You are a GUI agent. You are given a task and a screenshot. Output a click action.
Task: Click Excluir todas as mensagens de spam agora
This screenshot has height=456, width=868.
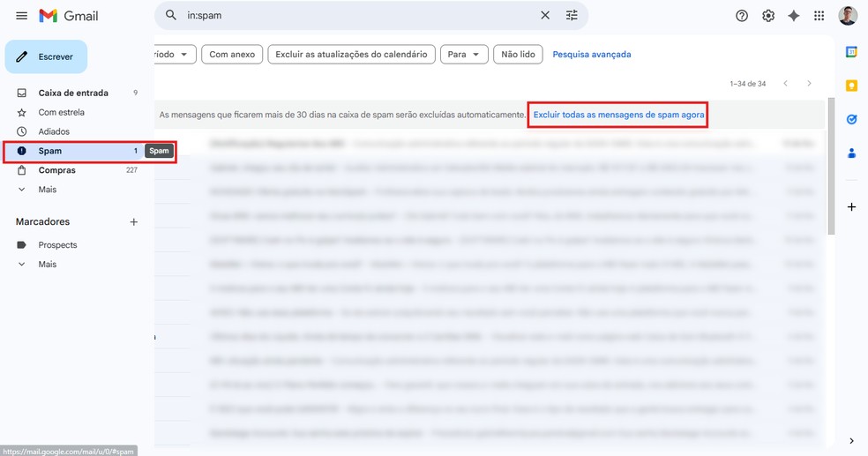click(618, 115)
